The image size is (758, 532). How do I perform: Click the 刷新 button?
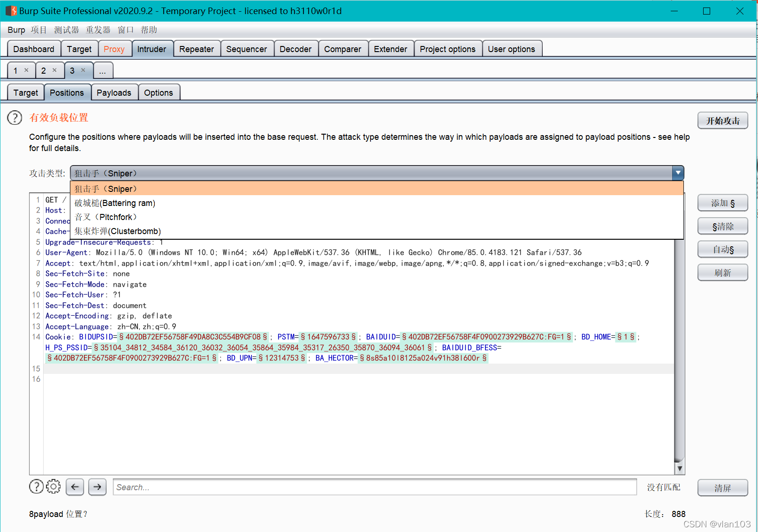click(723, 273)
